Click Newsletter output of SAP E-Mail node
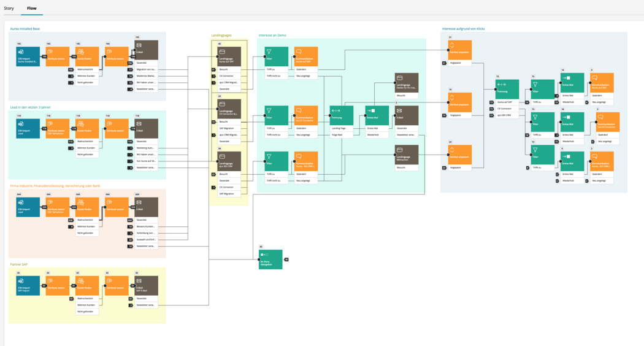Image resolution: width=644 pixels, height=346 pixels. pyautogui.click(x=146, y=305)
